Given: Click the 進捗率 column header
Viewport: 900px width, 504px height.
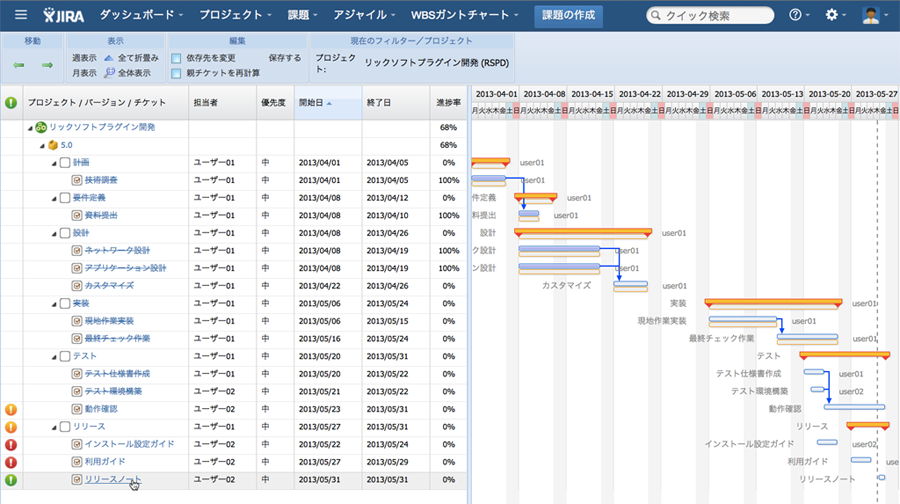Looking at the screenshot, I should coord(448,103).
